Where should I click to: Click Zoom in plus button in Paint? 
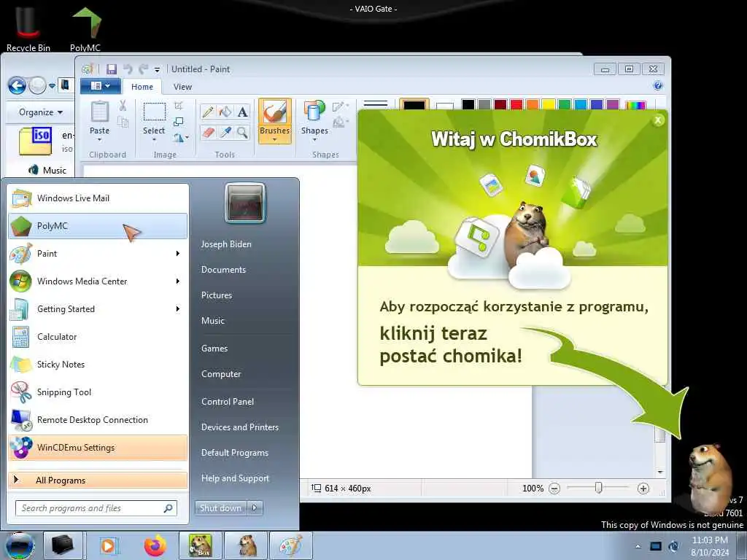[643, 488]
